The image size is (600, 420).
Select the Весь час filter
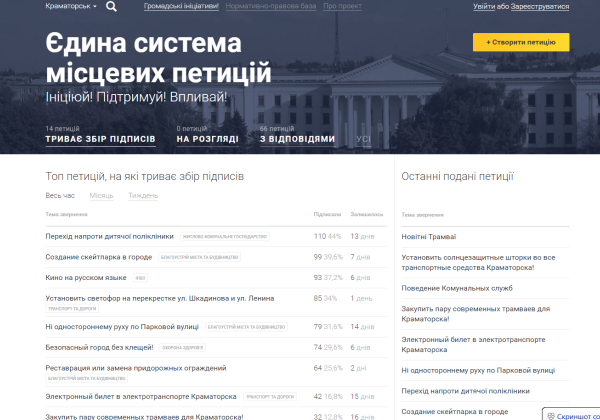(x=60, y=195)
